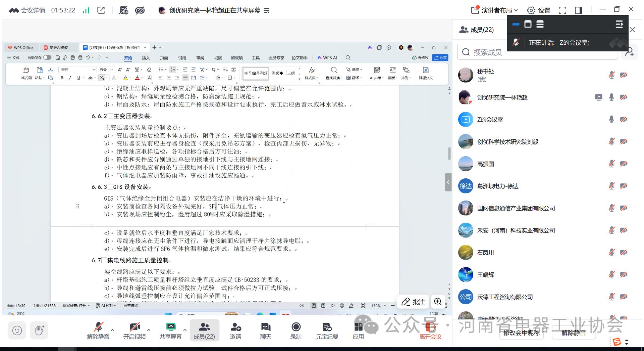Screen dimensions: 644x351
Task: Click the 搜索成员 search members field
Action: (x=537, y=52)
